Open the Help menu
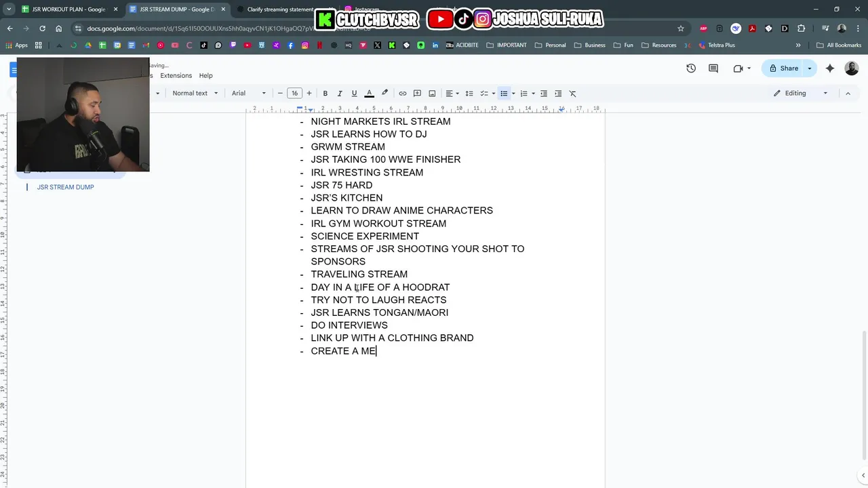Image resolution: width=868 pixels, height=488 pixels. [x=205, y=76]
